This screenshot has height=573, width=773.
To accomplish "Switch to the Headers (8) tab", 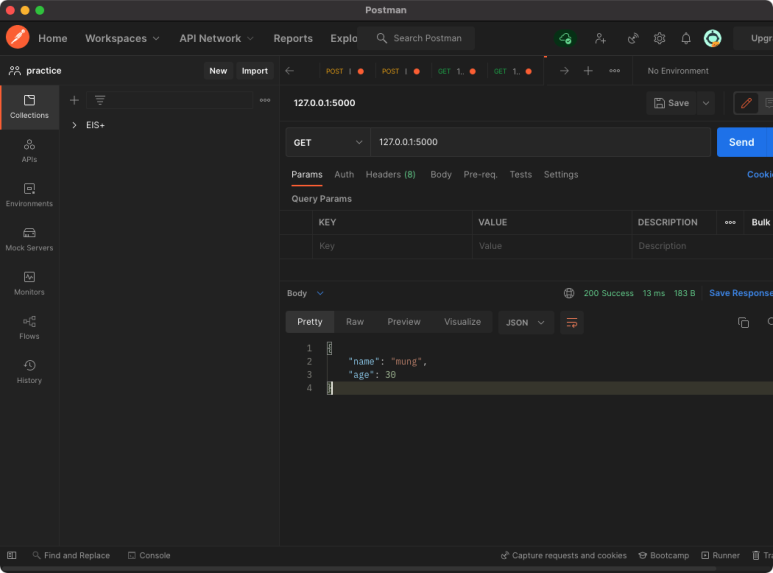I will click(x=390, y=175).
